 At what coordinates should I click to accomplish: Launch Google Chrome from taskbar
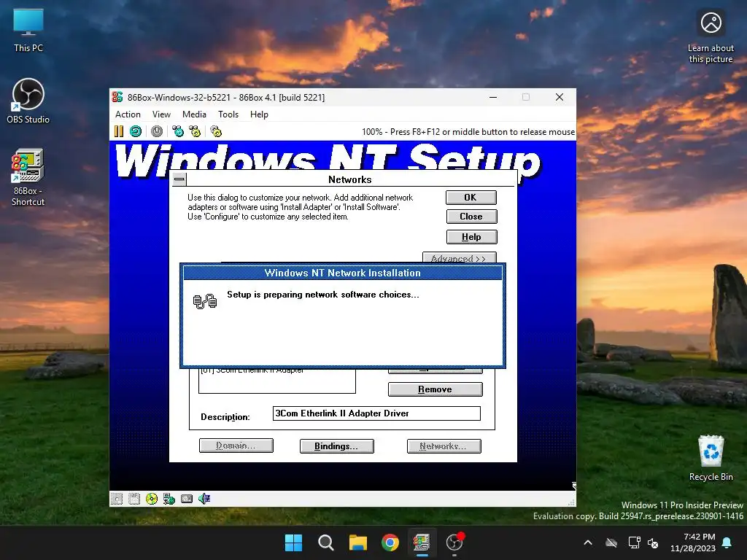(390, 542)
